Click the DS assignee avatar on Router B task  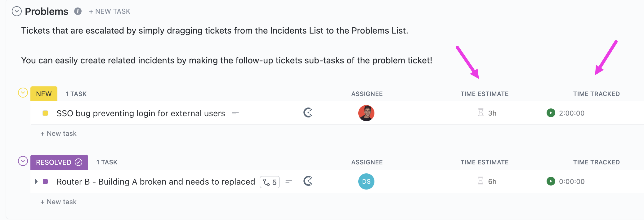coord(366,181)
